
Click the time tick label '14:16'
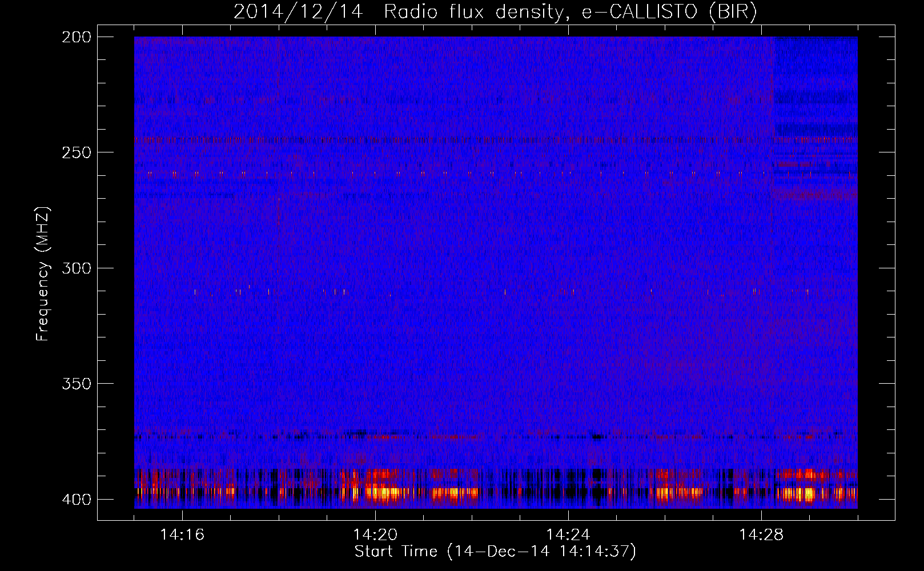[x=182, y=534]
